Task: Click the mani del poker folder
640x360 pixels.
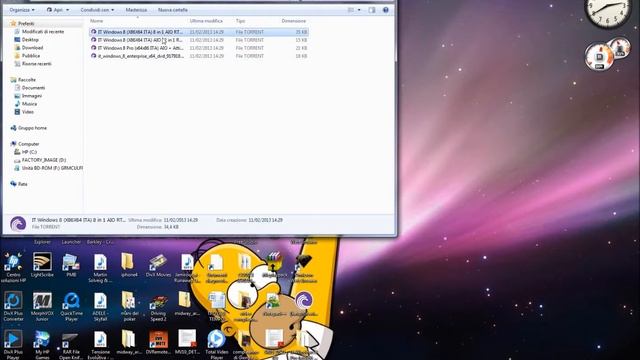Action: coord(129,307)
